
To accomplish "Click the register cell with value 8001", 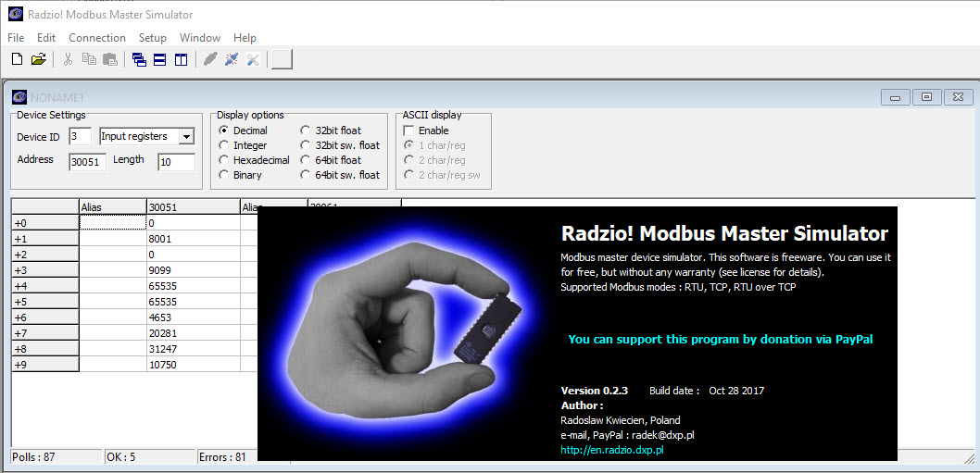I will (193, 239).
